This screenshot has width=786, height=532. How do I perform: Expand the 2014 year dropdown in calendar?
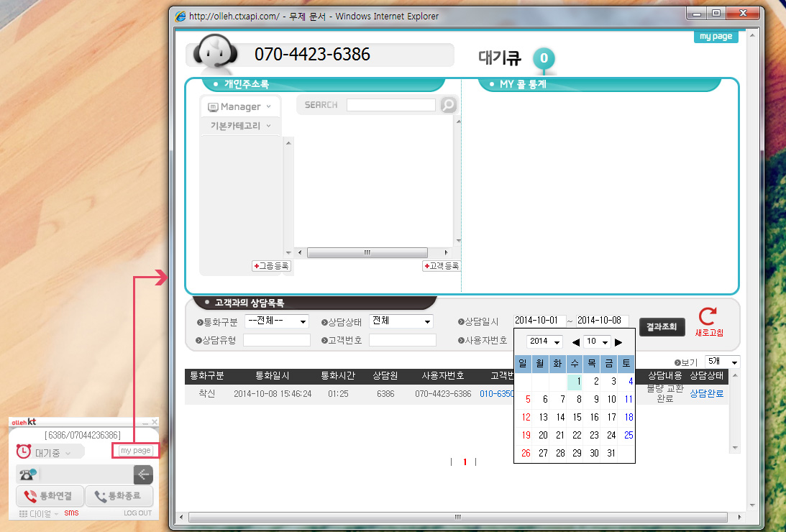(x=544, y=341)
